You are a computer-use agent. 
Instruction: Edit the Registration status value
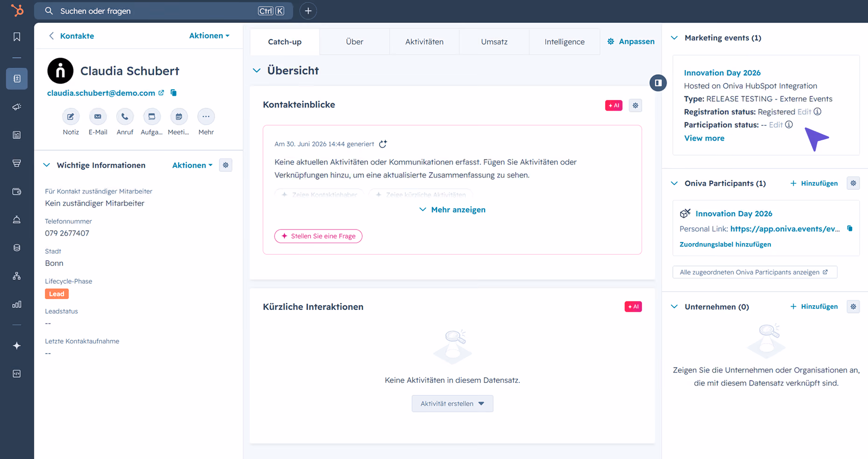point(804,112)
